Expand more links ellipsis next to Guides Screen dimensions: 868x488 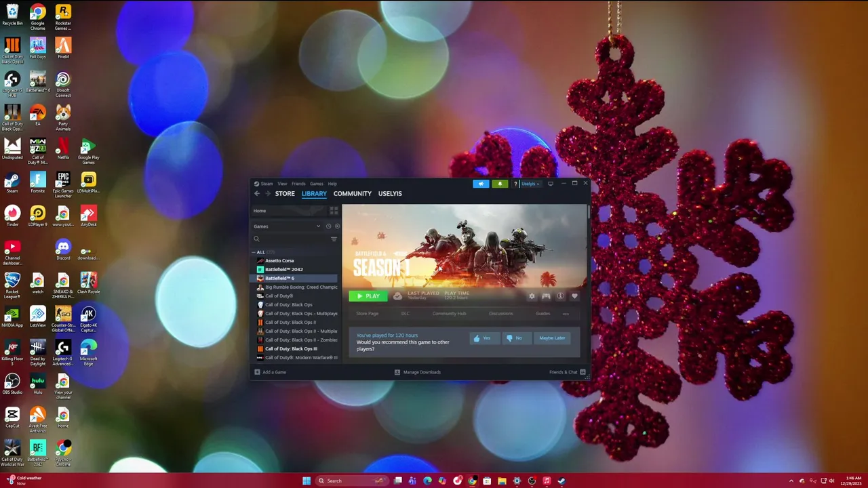[566, 314]
